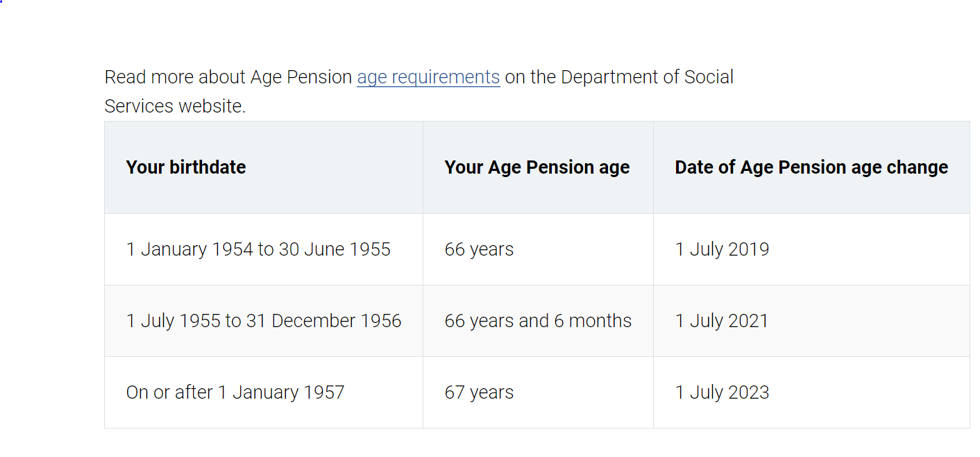Select the On or after 1 January 1957 cell
The image size is (980, 457).
[x=235, y=392]
